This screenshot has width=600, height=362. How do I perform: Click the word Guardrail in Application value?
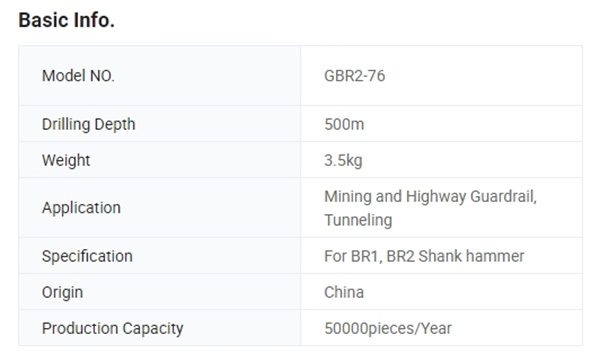coord(503,196)
